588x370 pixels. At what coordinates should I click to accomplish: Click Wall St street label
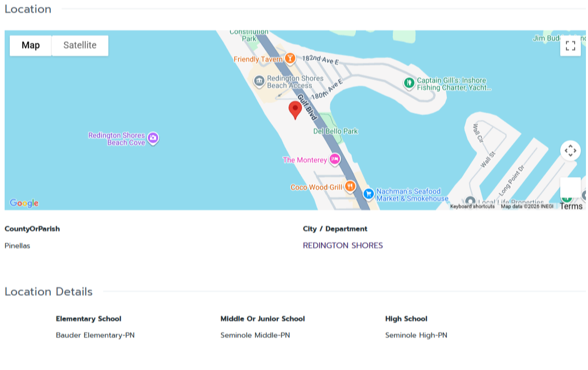[x=488, y=159]
